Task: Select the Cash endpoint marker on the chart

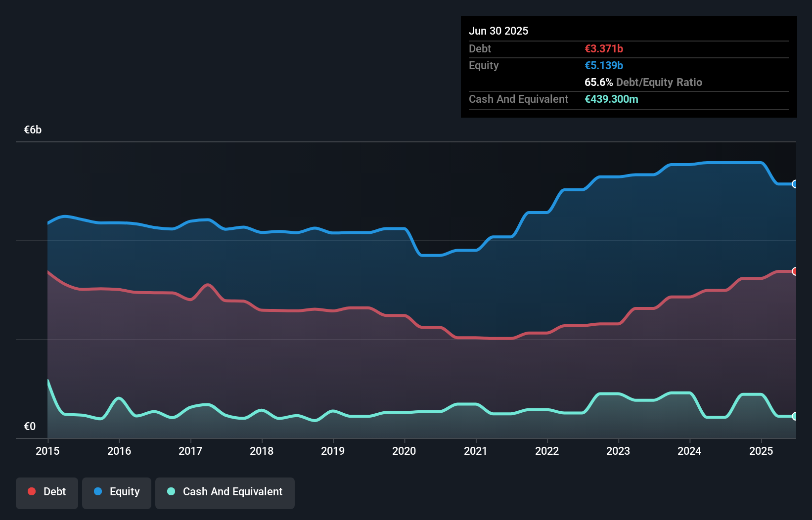Action: [795, 417]
